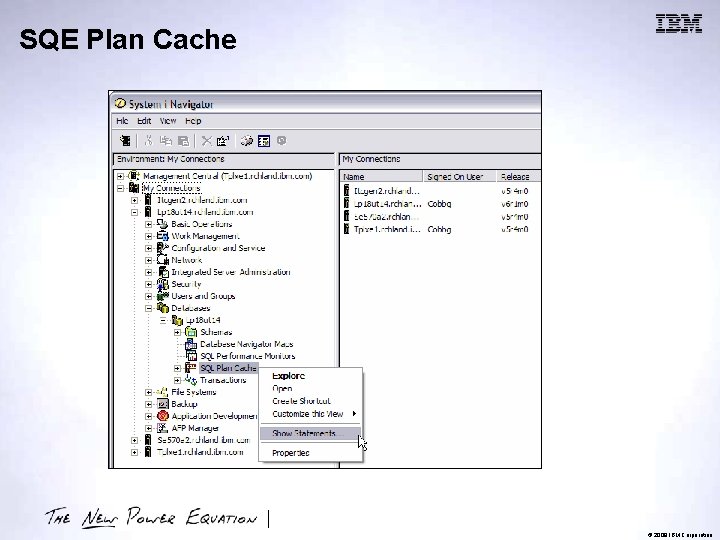Click the SQL Performance Monitors label
Viewport: 720px width, 540px height.
248,356
